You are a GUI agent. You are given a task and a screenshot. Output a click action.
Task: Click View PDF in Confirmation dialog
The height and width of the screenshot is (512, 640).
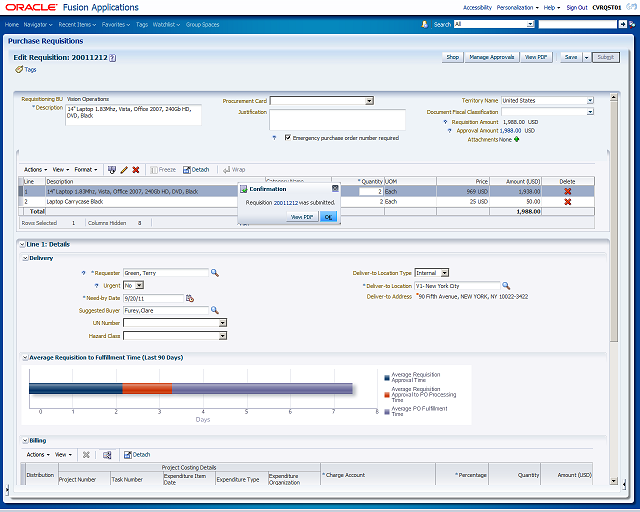point(302,217)
